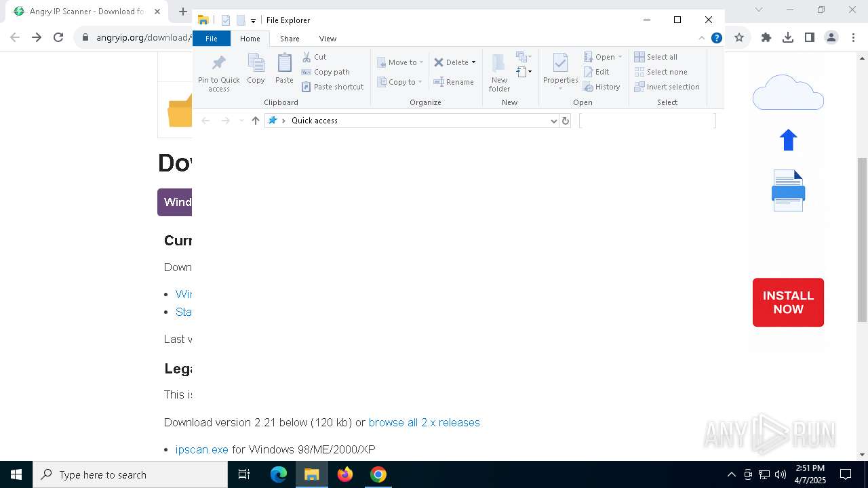868x488 pixels.
Task: Download ipscan.exe link
Action: (202, 449)
